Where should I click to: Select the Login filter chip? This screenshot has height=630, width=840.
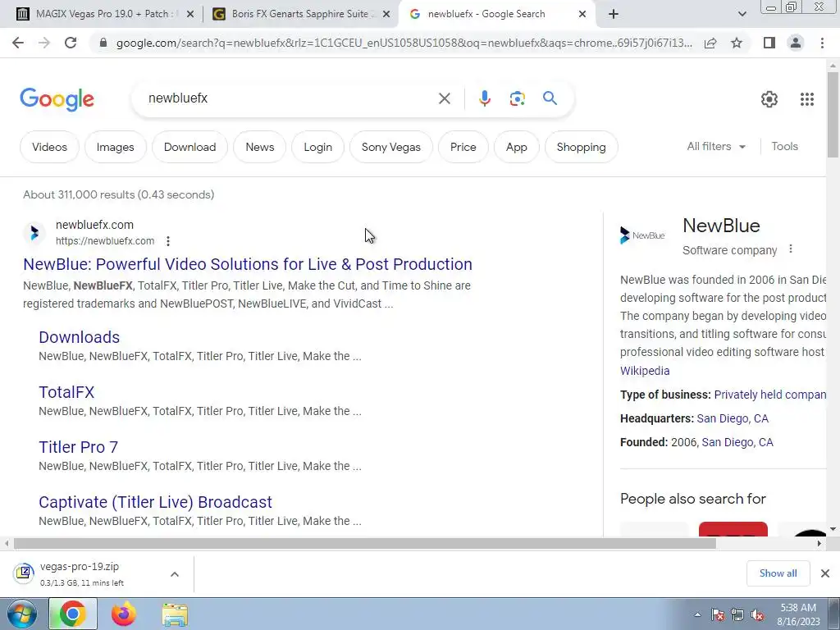click(317, 147)
